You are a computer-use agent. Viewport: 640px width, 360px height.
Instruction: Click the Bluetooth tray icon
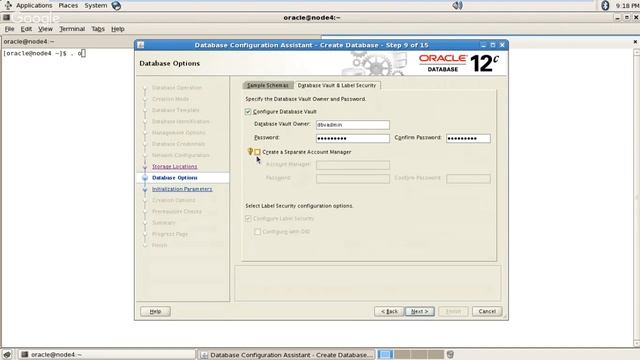(605, 5)
